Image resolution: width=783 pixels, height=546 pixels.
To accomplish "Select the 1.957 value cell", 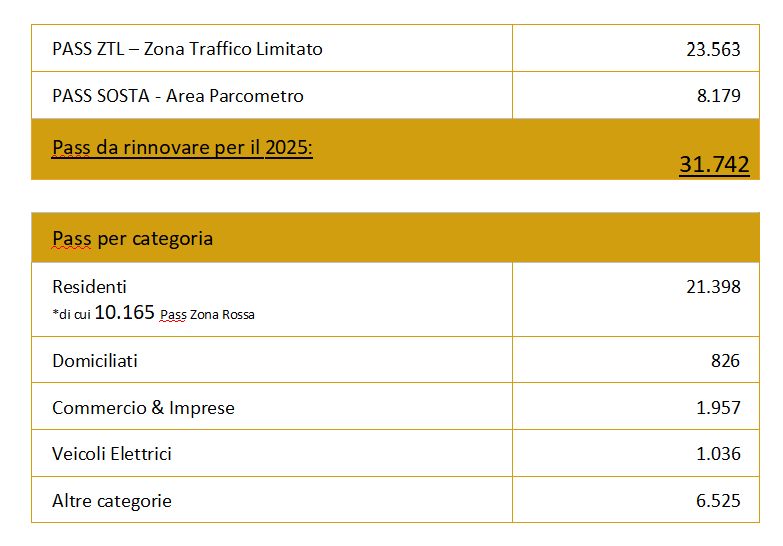I will pyautogui.click(x=719, y=408).
